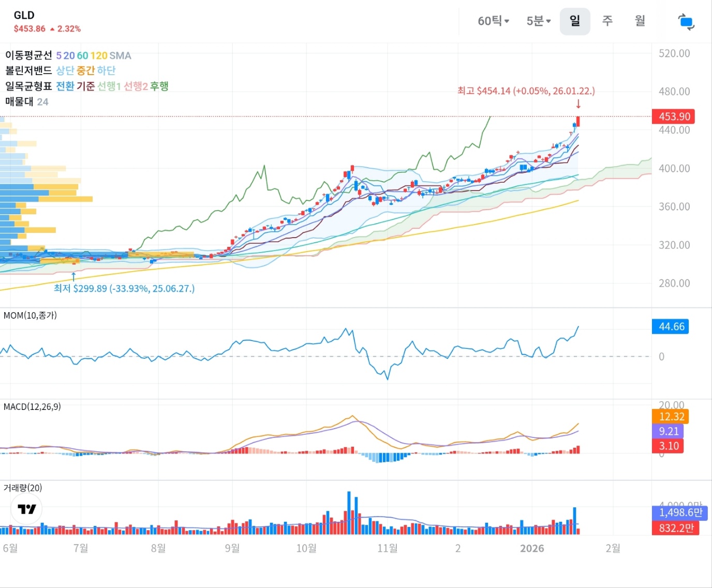Image resolution: width=712 pixels, height=588 pixels.
Task: Click the blue arrow marking the lowest price
Action: 73,276
